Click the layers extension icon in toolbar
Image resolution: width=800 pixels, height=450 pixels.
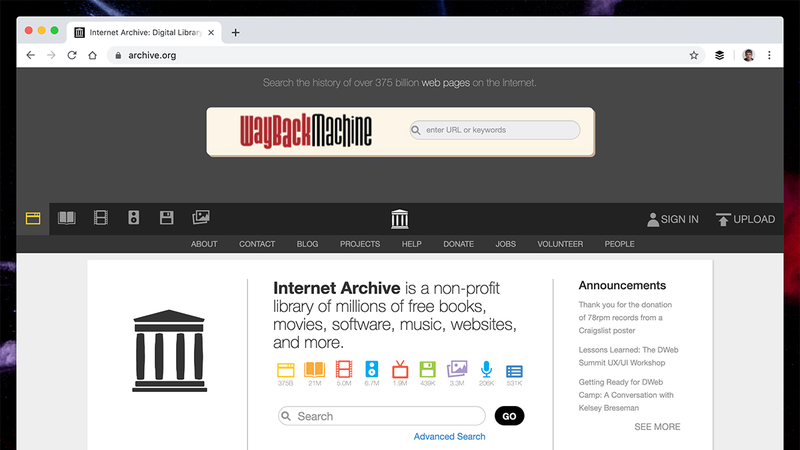click(x=719, y=55)
